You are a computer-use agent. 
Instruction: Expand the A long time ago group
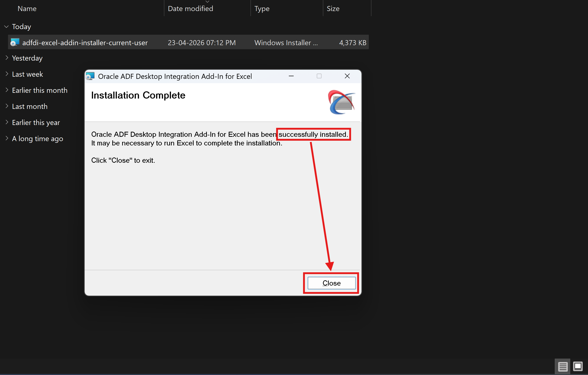tap(6, 138)
